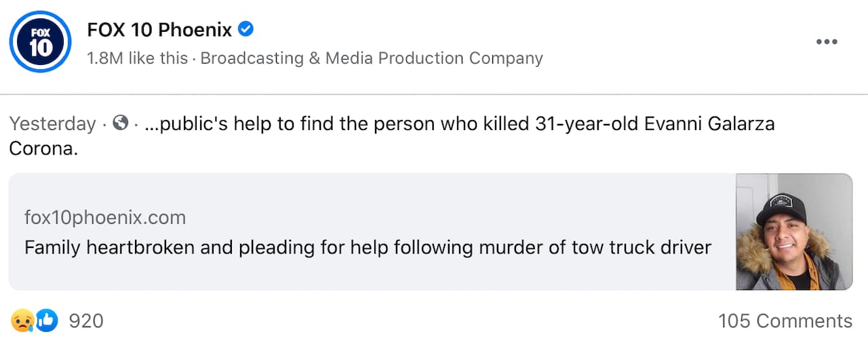Open the "Yesterday" post timestamp

tap(52, 124)
